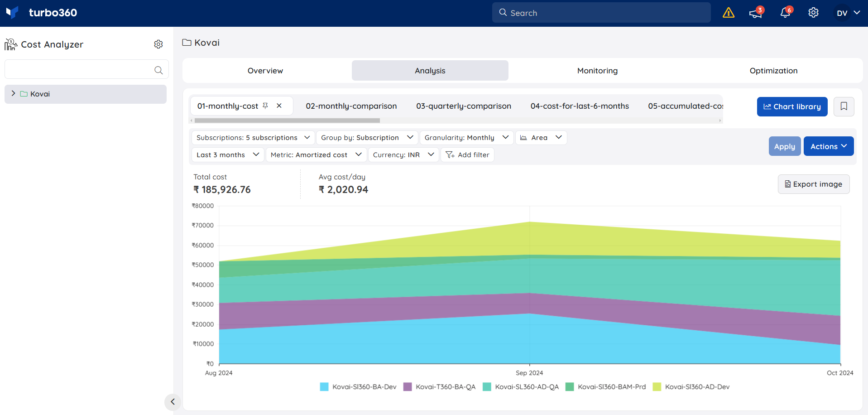Click the Cost Analyzer module icon

click(11, 44)
